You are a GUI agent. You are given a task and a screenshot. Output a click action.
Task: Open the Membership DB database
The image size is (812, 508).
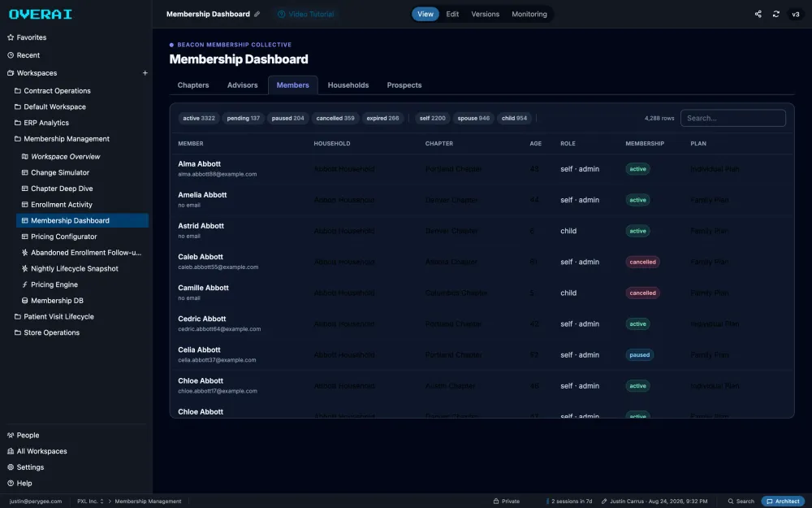[x=52, y=301]
